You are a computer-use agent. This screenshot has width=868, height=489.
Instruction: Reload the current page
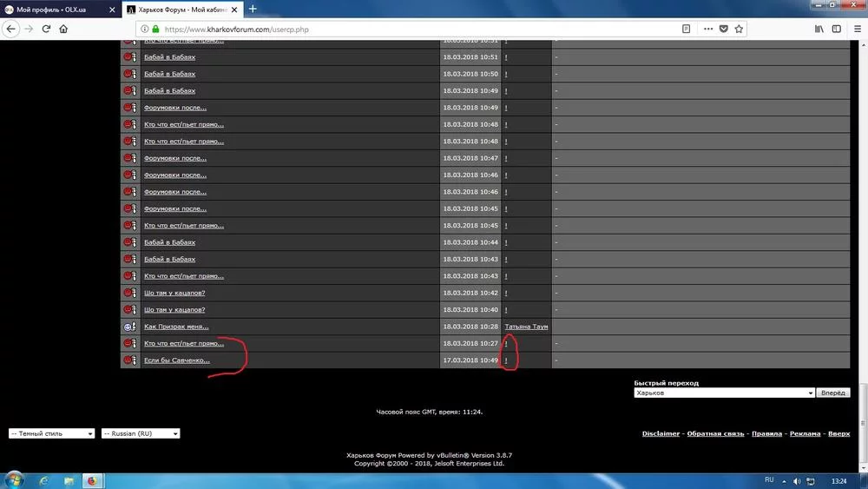(46, 29)
